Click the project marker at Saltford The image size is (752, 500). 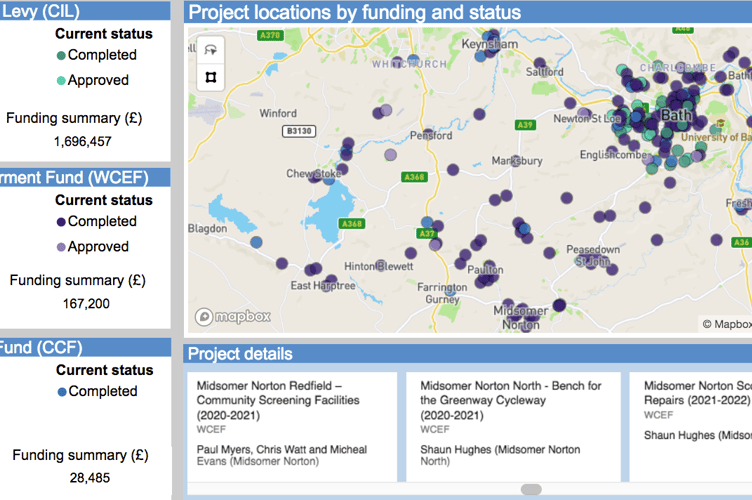pyautogui.click(x=540, y=63)
